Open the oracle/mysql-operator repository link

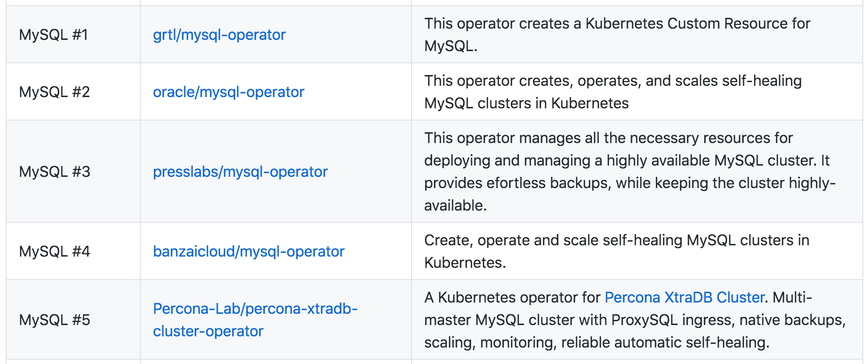point(228,92)
